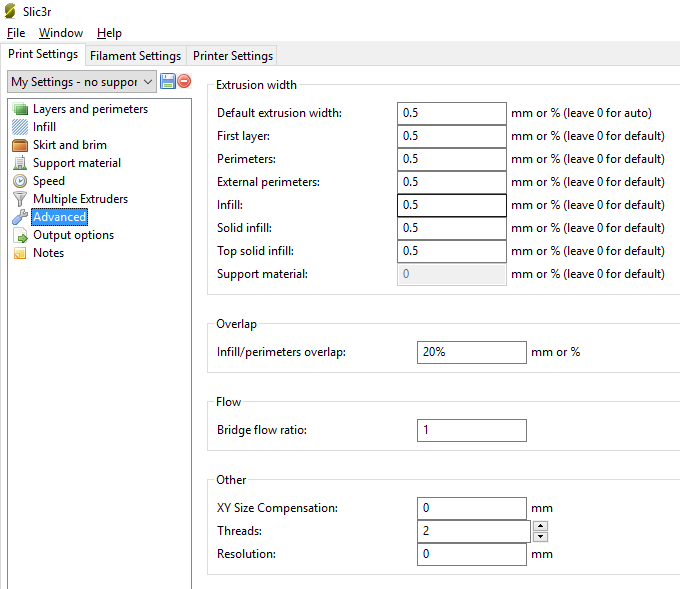Viewport: 680px width, 589px height.
Task: Click the Solid infill width field
Action: (x=451, y=228)
